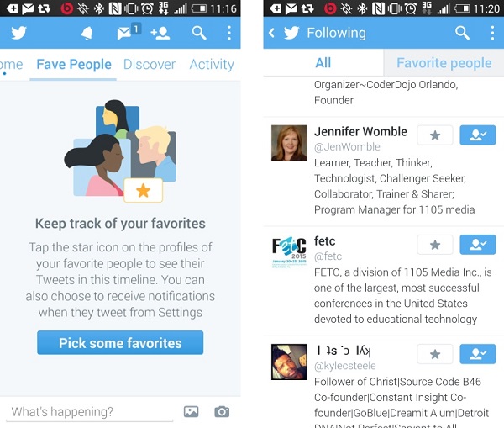Tap the Twitter bird home icon
504x428 pixels.
click(18, 33)
